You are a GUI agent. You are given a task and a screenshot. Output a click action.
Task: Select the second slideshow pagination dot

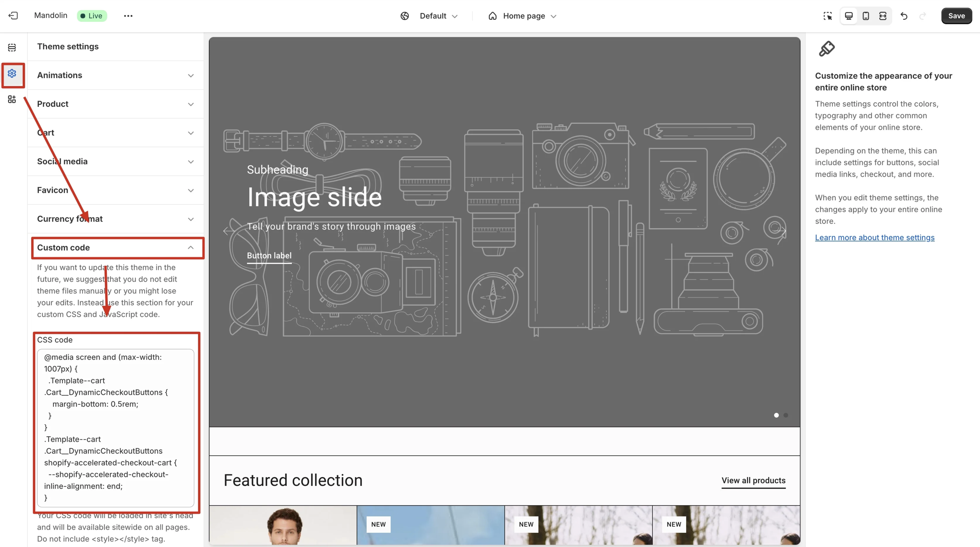[786, 415]
